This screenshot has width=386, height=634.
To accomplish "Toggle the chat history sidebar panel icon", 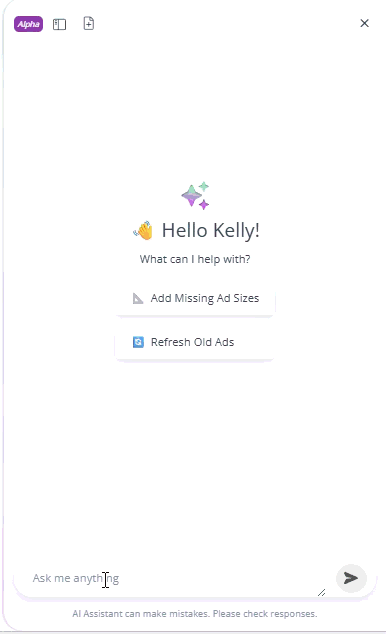I will (x=59, y=24).
